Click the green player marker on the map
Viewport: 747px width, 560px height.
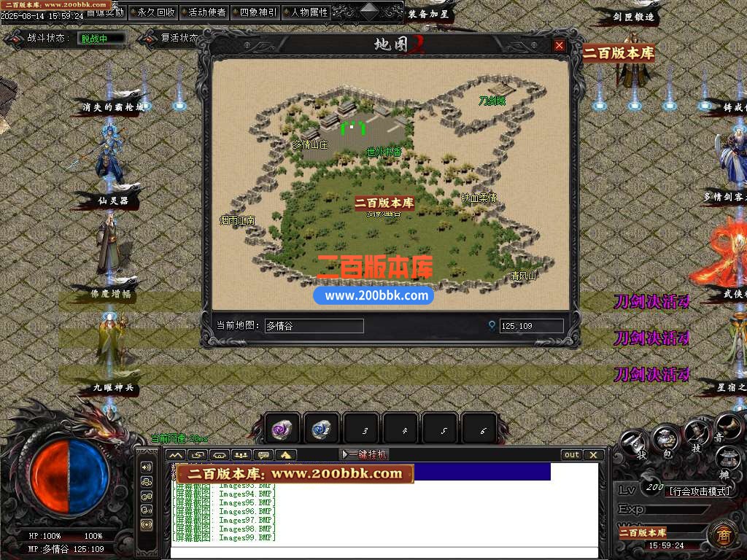[x=352, y=128]
